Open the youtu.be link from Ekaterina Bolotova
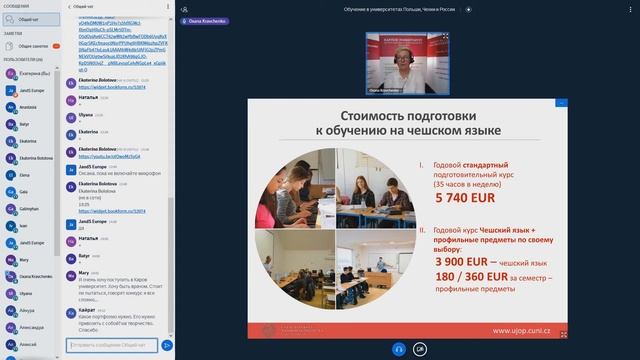This screenshot has height=360, width=640. pyautogui.click(x=109, y=156)
